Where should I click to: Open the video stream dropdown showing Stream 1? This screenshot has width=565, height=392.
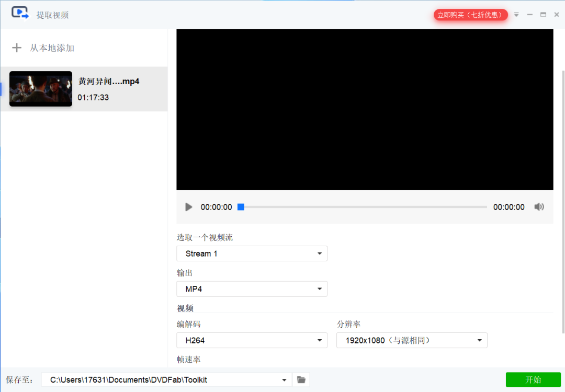click(x=252, y=253)
